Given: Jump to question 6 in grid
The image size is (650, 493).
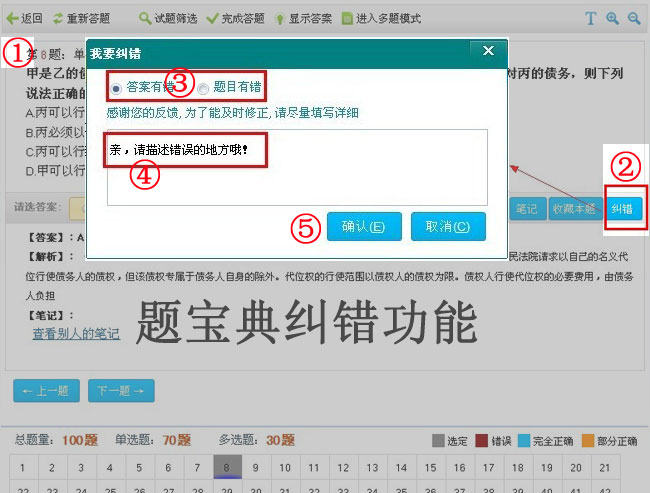Looking at the screenshot, I should pos(169,468).
